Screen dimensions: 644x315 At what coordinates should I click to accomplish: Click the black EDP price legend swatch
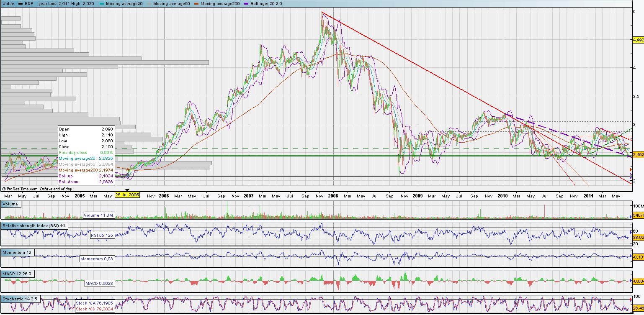[21, 4]
